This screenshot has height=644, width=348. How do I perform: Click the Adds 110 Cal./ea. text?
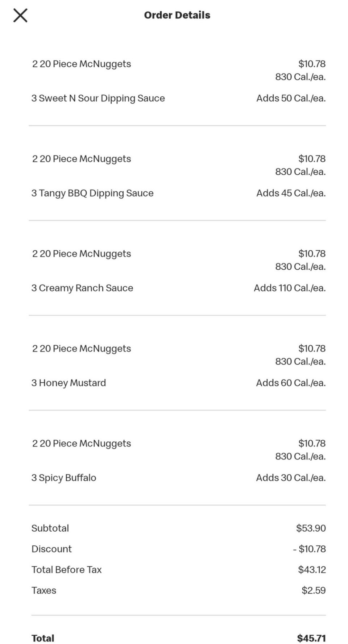click(289, 288)
